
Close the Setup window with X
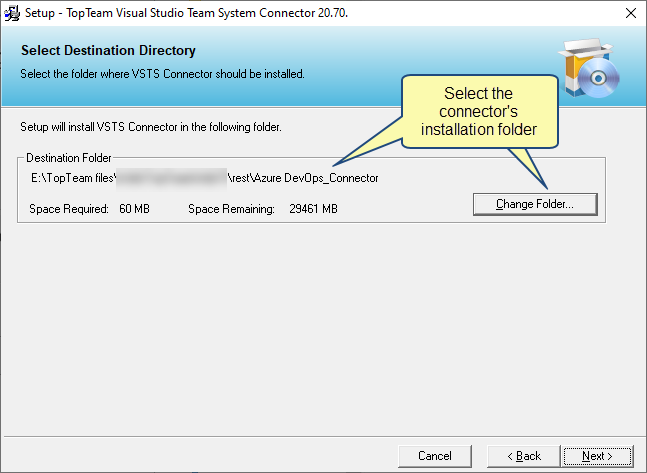tap(630, 13)
